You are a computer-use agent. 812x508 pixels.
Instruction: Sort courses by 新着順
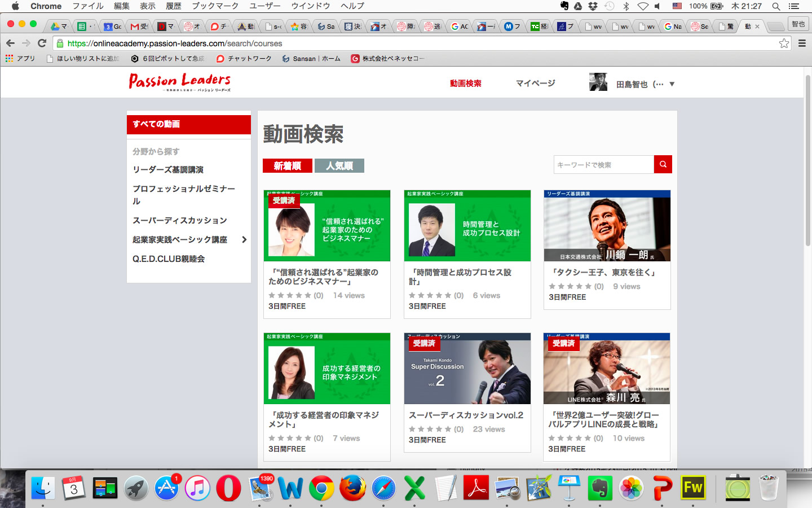(287, 165)
